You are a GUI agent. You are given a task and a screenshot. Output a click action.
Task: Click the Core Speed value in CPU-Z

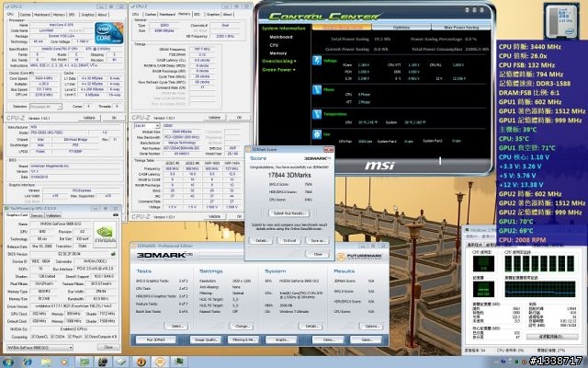[44, 78]
